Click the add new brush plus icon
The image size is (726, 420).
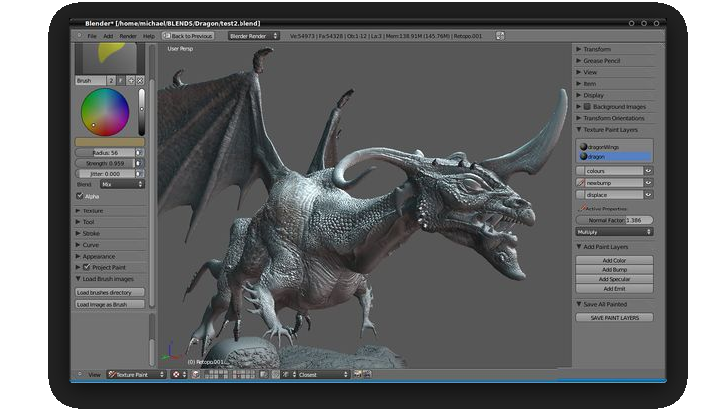[132, 78]
